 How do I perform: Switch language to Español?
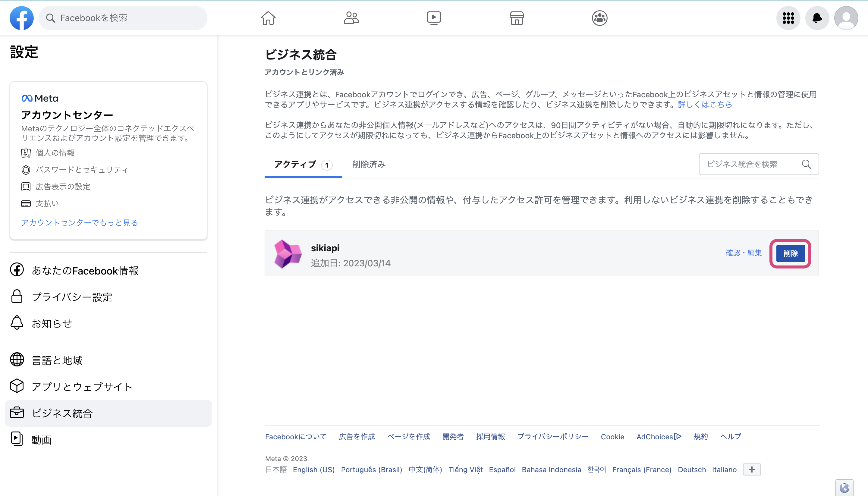coord(502,469)
